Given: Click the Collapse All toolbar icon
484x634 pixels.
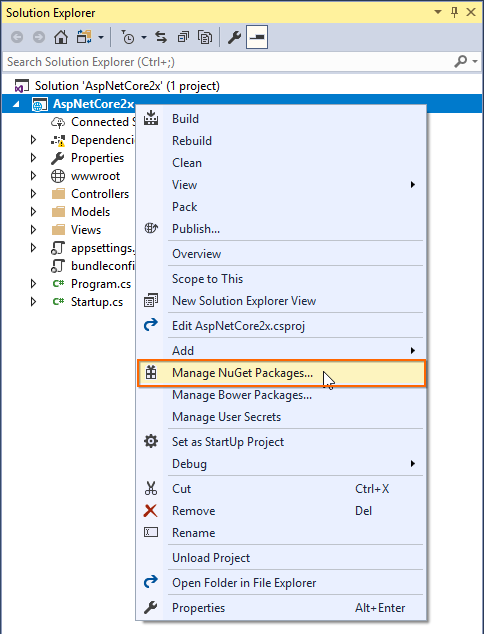Looking at the screenshot, I should click(x=183, y=38).
